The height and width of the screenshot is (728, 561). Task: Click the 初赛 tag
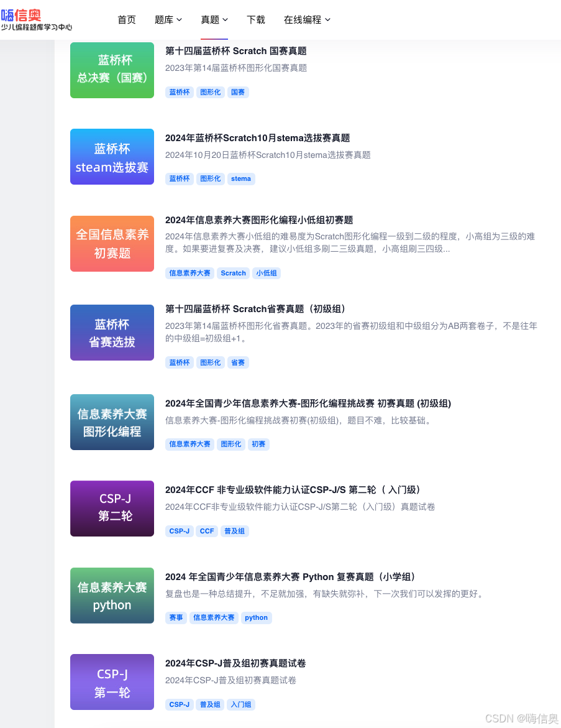tap(258, 445)
